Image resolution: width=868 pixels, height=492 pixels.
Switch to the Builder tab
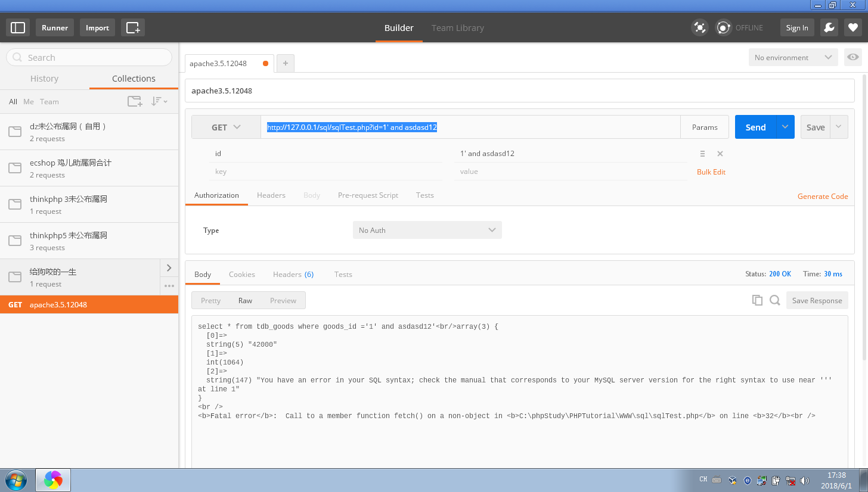399,27
